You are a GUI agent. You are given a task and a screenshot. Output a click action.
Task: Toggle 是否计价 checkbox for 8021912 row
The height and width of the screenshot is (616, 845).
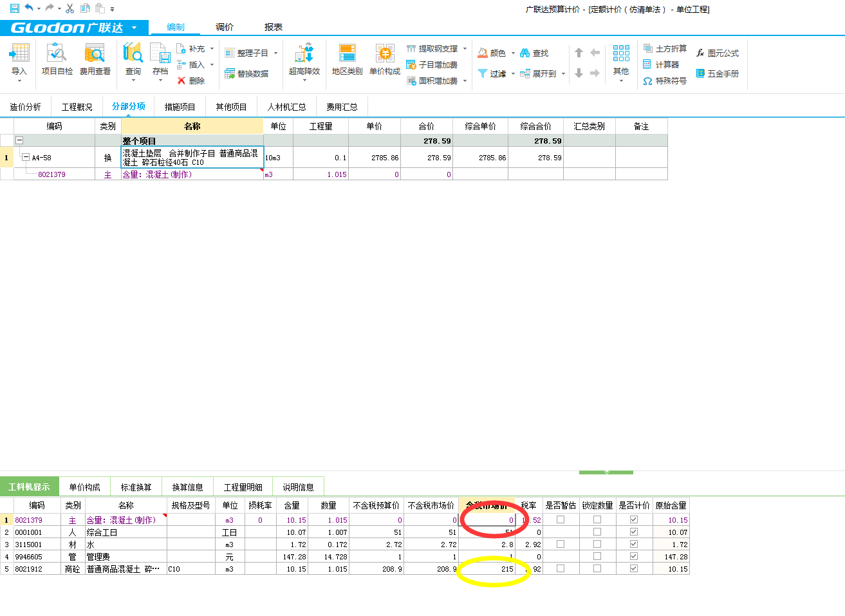pyautogui.click(x=634, y=568)
